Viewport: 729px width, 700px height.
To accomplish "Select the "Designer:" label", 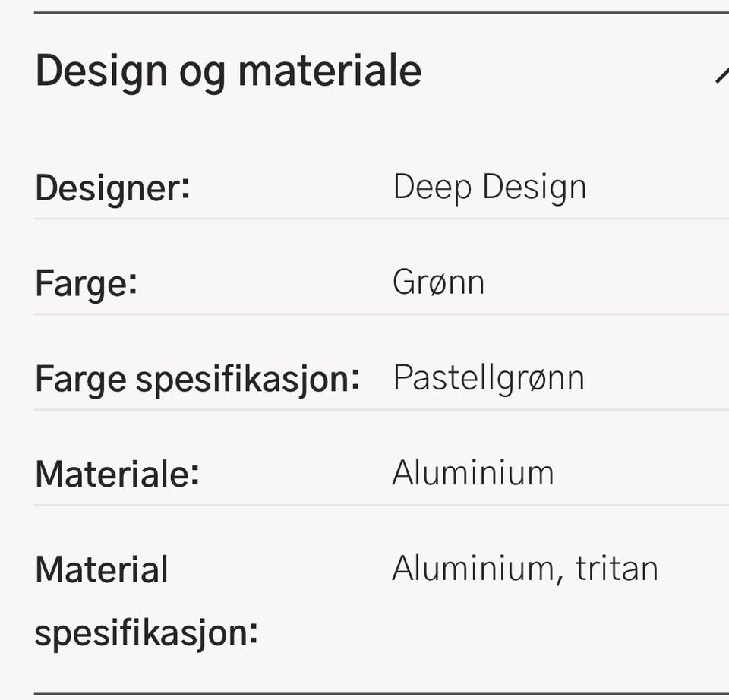I will pos(112,188).
